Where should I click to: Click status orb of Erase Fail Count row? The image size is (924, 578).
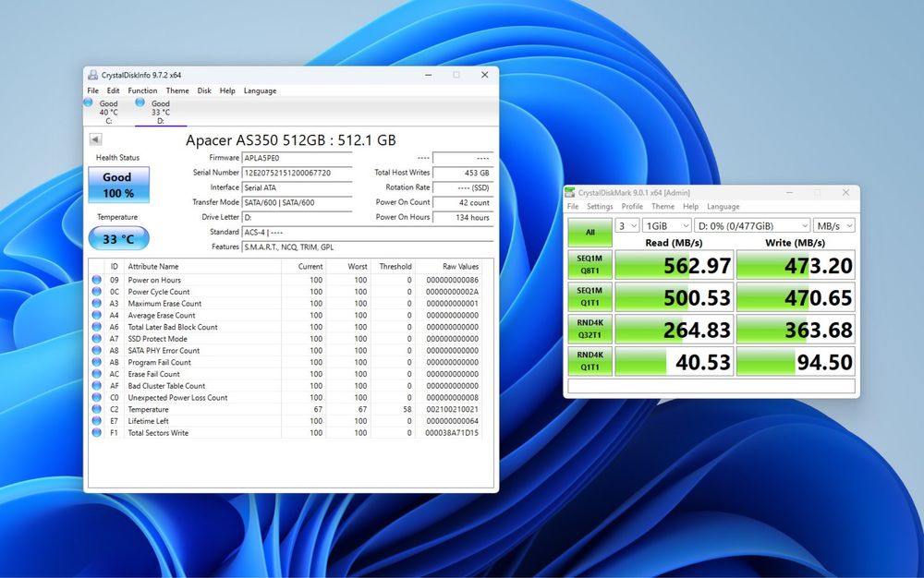pos(97,374)
